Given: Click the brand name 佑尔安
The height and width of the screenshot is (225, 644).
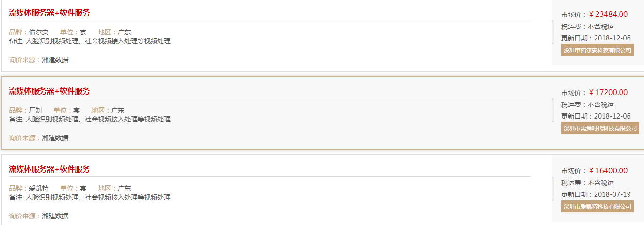Looking at the screenshot, I should click(x=39, y=32).
